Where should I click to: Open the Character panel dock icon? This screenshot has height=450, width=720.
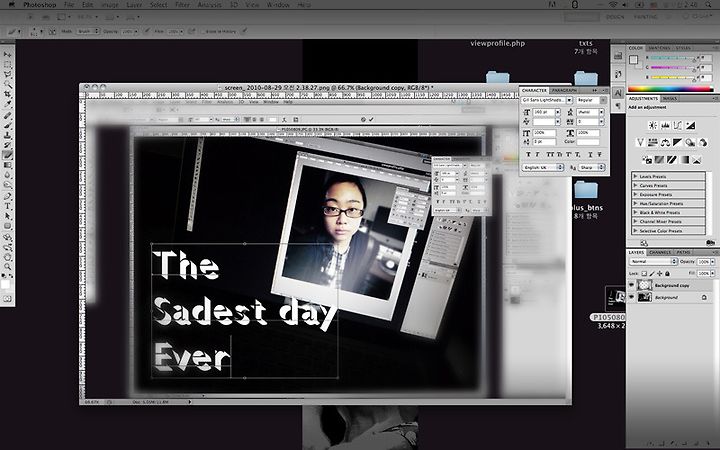coord(618,92)
